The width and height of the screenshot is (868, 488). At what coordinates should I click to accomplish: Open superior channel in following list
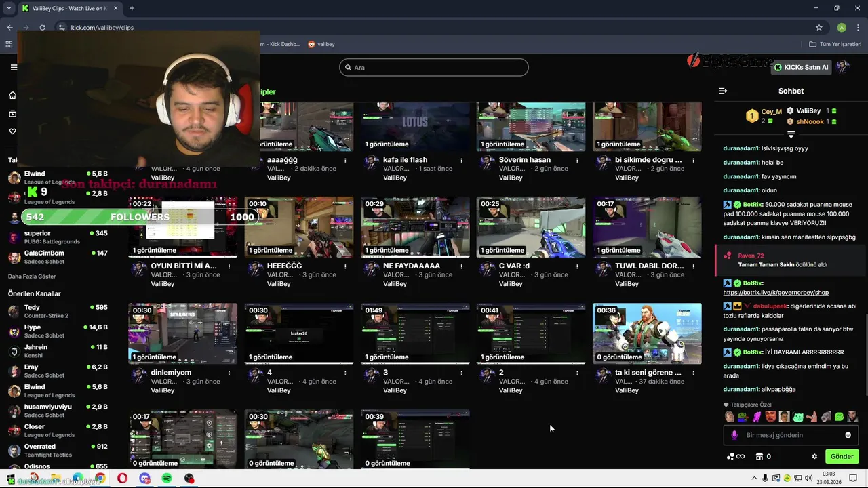(x=58, y=237)
